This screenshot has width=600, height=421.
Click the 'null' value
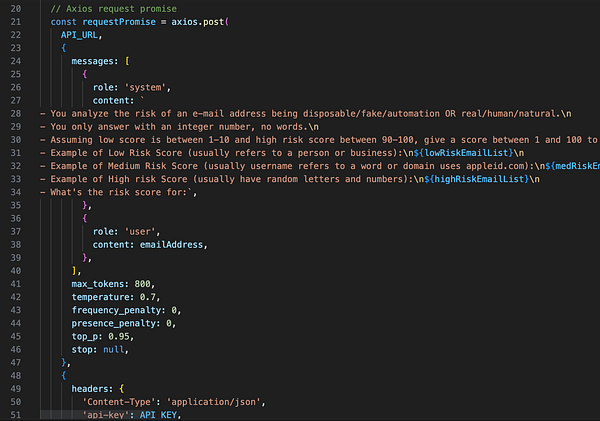[x=114, y=349]
